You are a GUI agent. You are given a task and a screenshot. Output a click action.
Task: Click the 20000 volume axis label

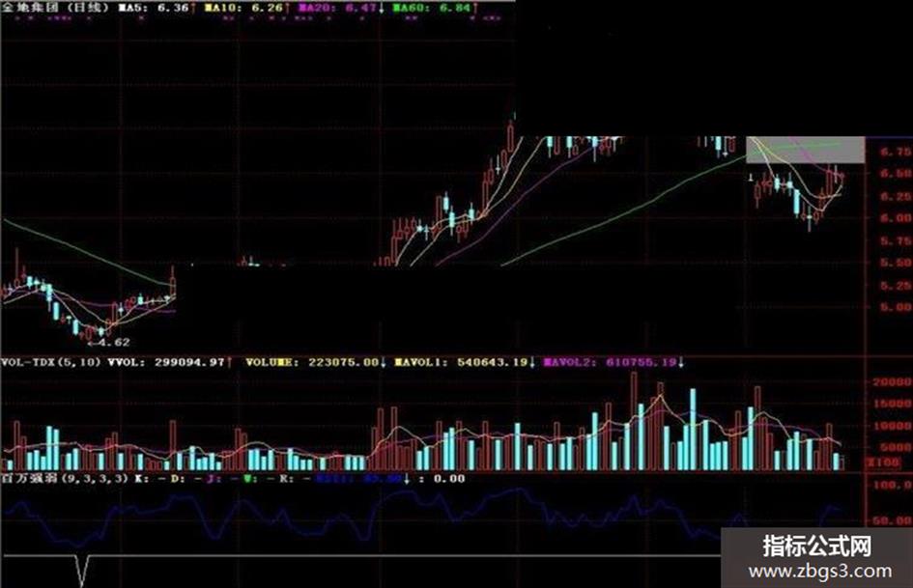pos(892,382)
